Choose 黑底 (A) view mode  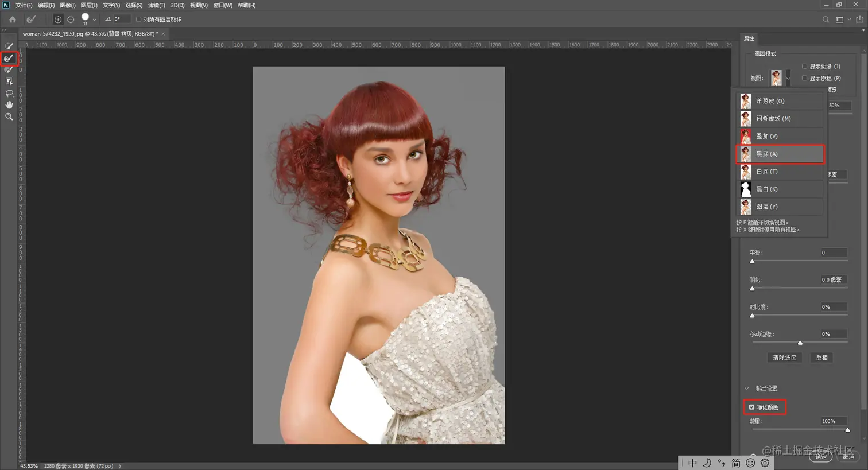click(x=780, y=154)
